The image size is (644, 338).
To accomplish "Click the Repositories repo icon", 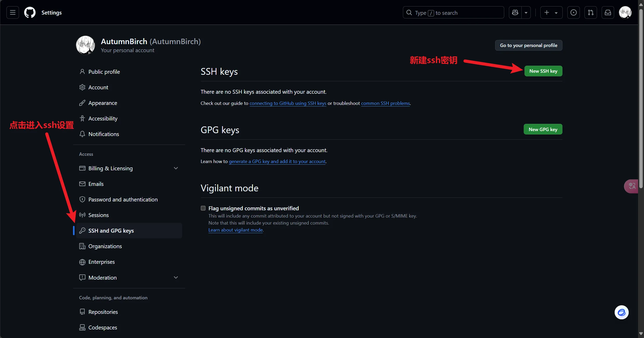I will pos(82,312).
